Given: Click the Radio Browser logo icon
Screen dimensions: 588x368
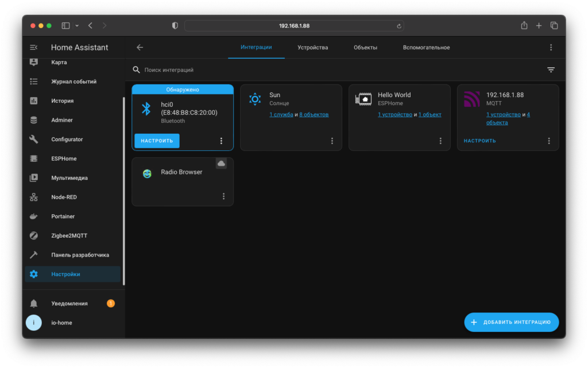Looking at the screenshot, I should coord(147,173).
